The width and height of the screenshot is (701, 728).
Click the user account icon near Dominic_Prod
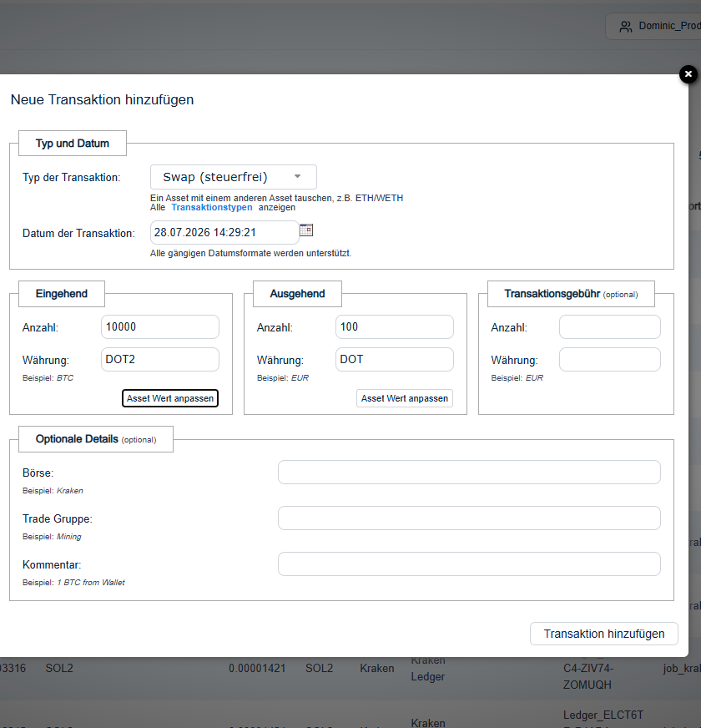(x=626, y=27)
